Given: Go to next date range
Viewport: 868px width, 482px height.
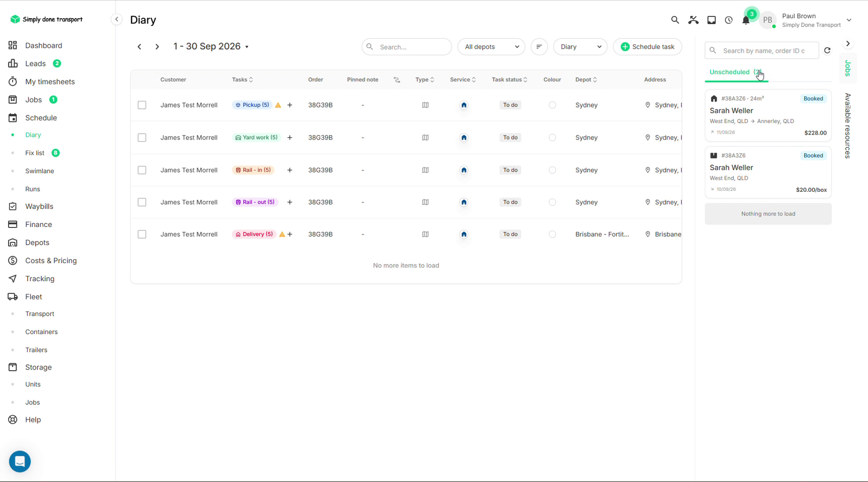Looking at the screenshot, I should tap(157, 47).
